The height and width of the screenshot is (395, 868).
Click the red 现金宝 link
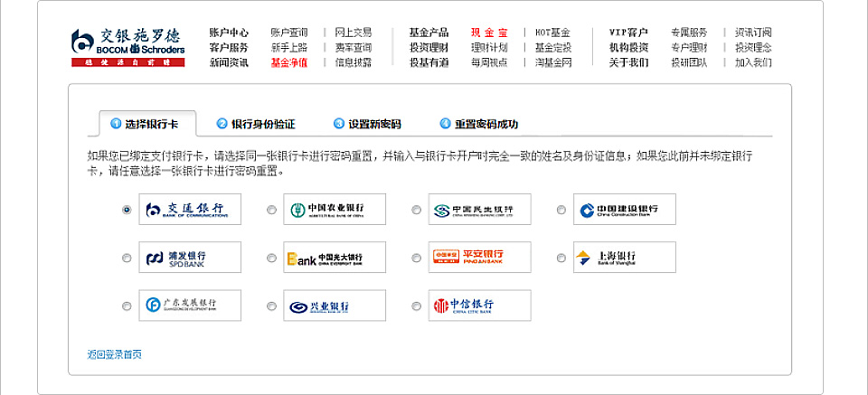coord(489,33)
